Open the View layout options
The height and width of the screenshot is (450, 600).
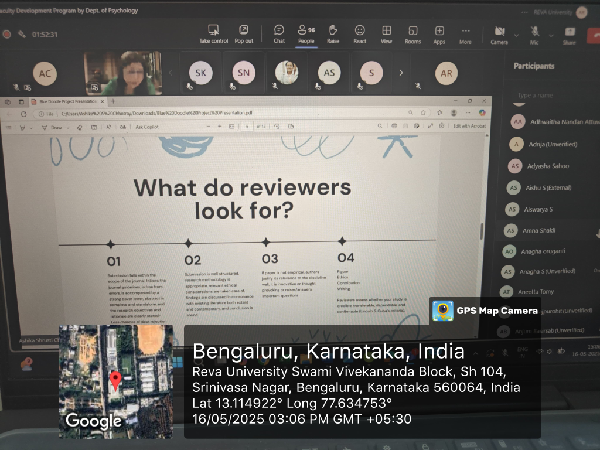pos(386,34)
